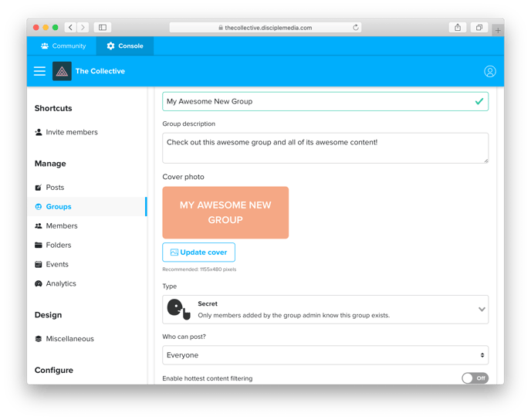Click the Community people icon

[x=45, y=46]
